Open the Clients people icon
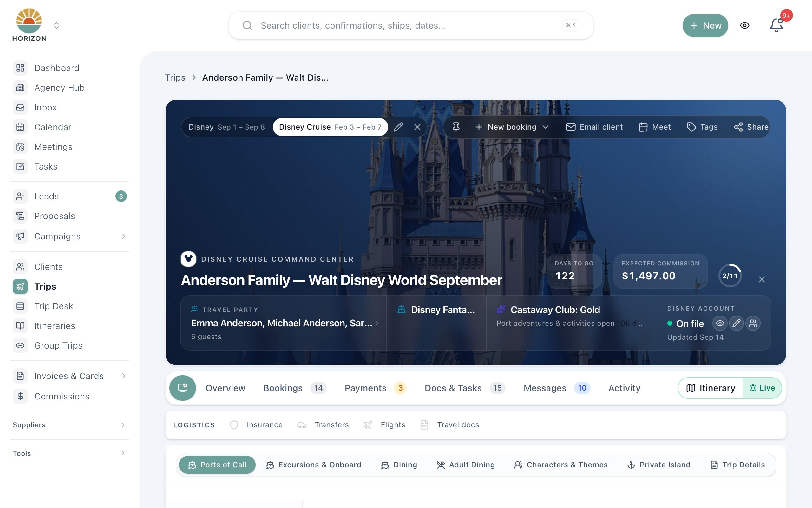 point(21,267)
